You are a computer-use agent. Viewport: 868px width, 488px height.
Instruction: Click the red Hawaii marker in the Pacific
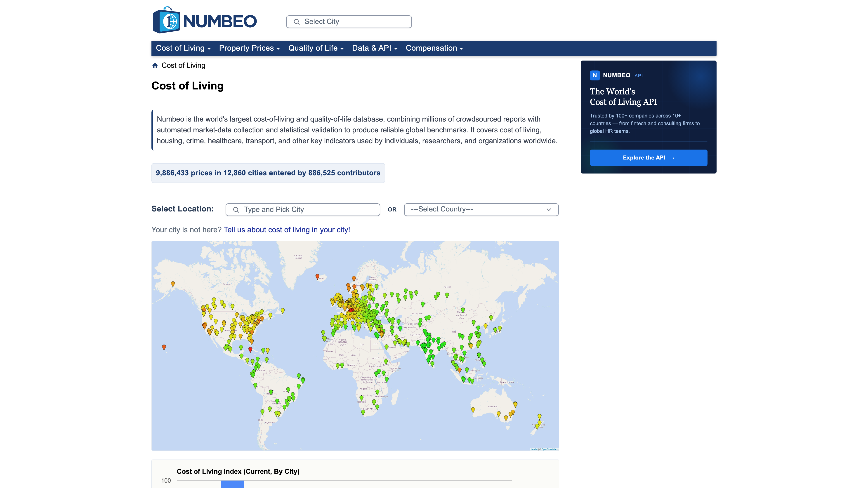pyautogui.click(x=164, y=347)
